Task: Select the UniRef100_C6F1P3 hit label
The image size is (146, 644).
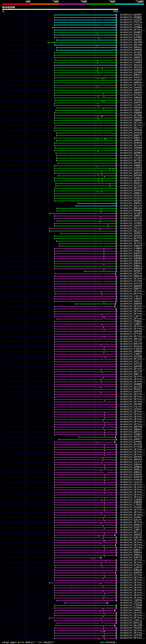Action: coord(131,226)
